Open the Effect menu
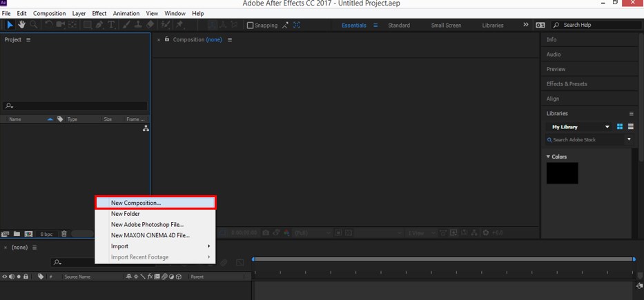 [99, 14]
